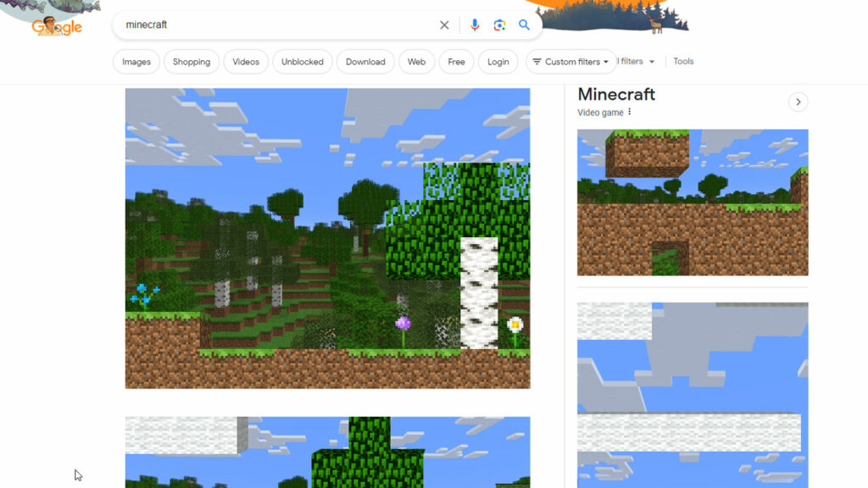The height and width of the screenshot is (488, 868).
Task: Switch to the Images tab
Action: click(x=136, y=62)
